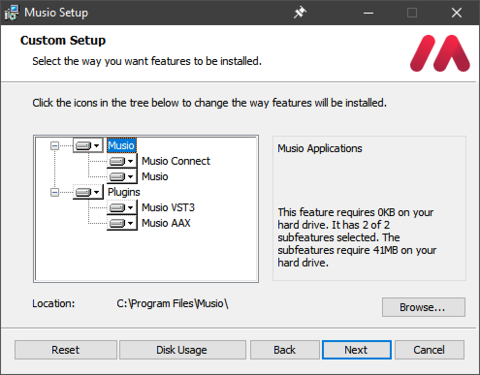Viewport: 480px width, 375px height.
Task: Open drive icon beside the Musio subfeature
Action: point(122,177)
